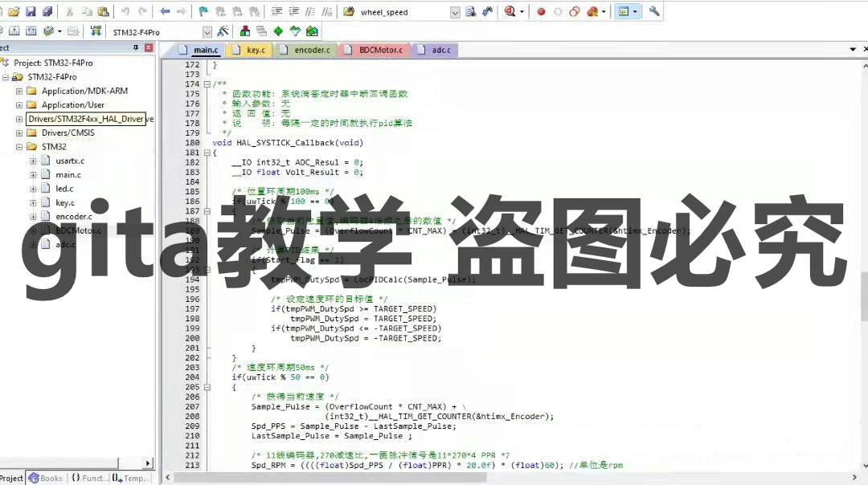Screen dimensions: 868x485
Task: Indent the selected text lines
Action: click(x=276, y=11)
